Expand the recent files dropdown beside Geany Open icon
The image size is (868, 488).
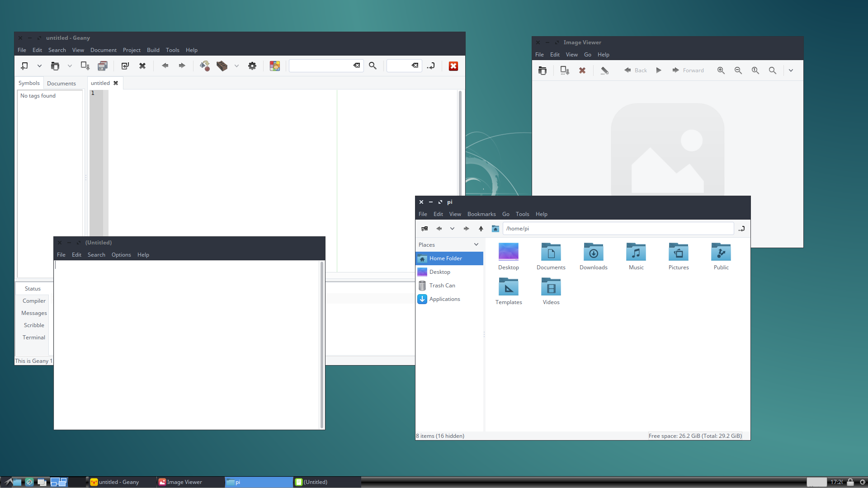(x=70, y=66)
